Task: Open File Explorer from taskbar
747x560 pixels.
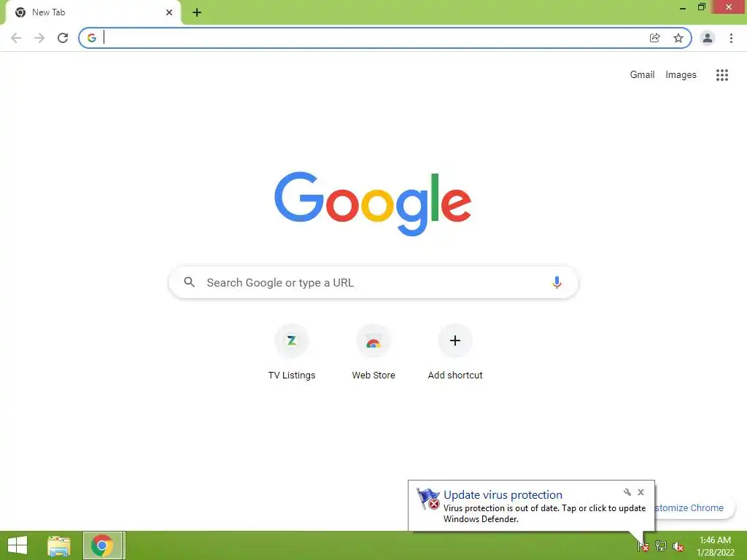Action: click(59, 545)
